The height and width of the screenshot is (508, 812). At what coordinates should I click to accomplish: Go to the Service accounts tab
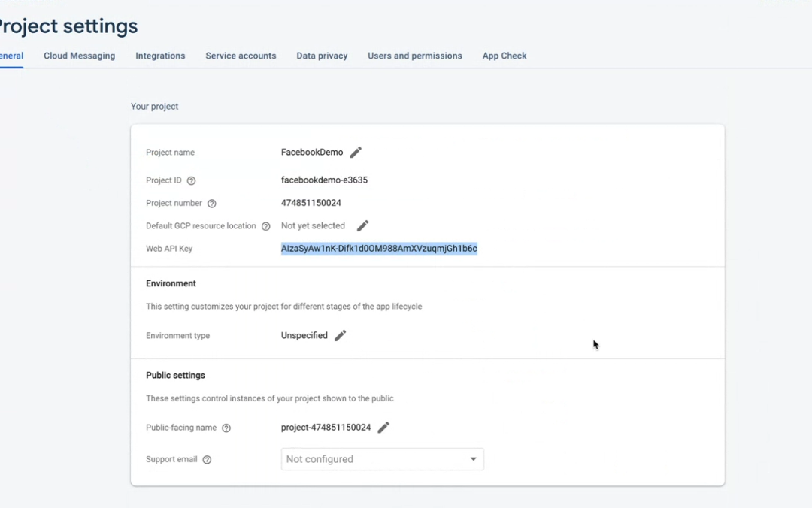241,56
